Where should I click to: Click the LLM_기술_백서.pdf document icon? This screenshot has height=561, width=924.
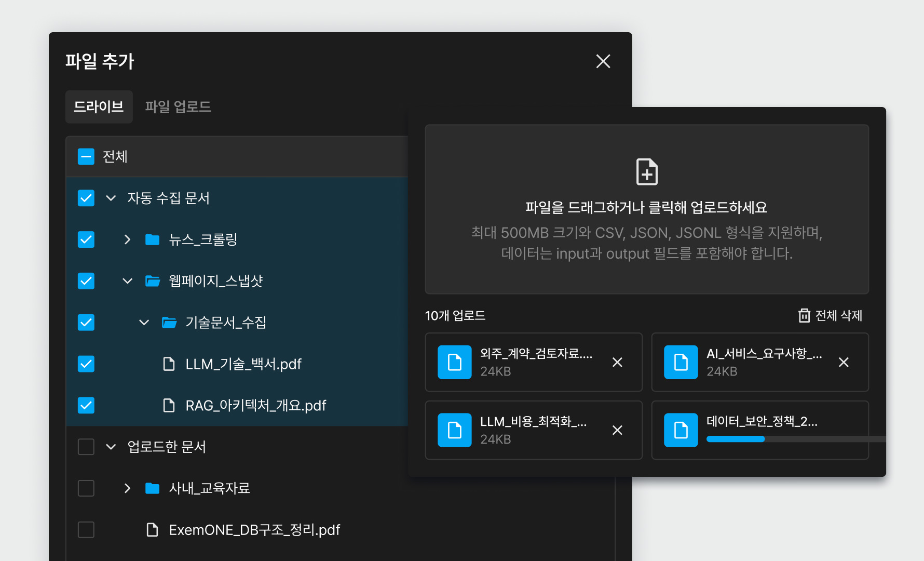click(x=169, y=364)
